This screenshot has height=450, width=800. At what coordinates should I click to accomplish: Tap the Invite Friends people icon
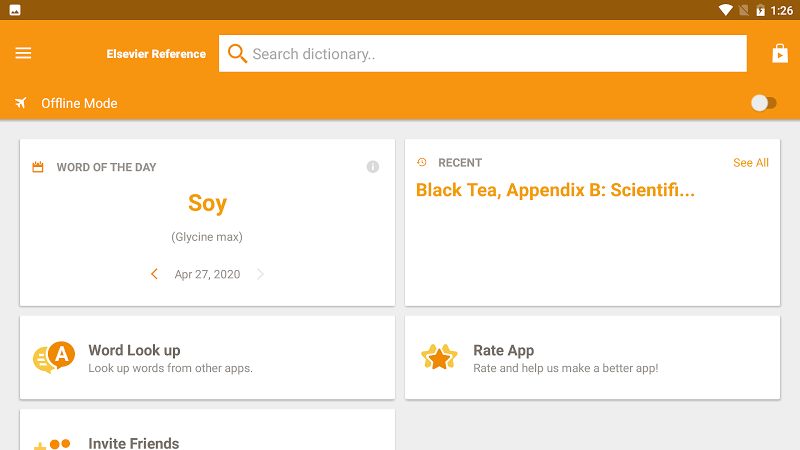coord(52,444)
